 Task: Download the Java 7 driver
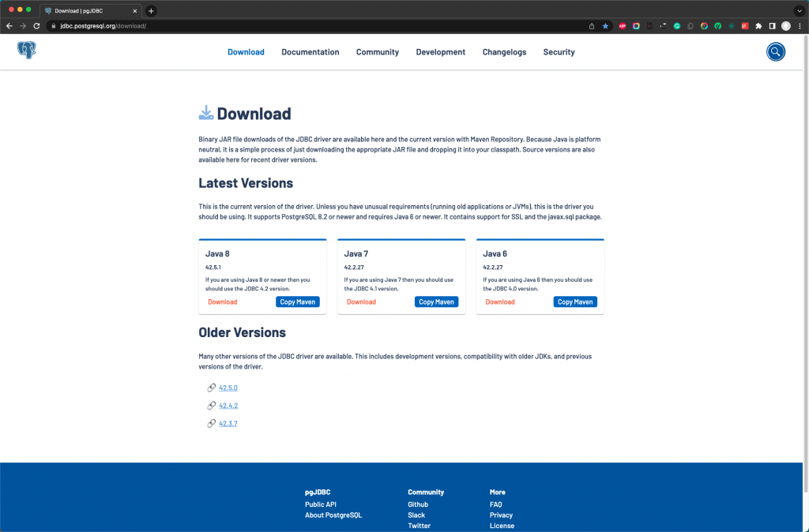click(x=361, y=302)
